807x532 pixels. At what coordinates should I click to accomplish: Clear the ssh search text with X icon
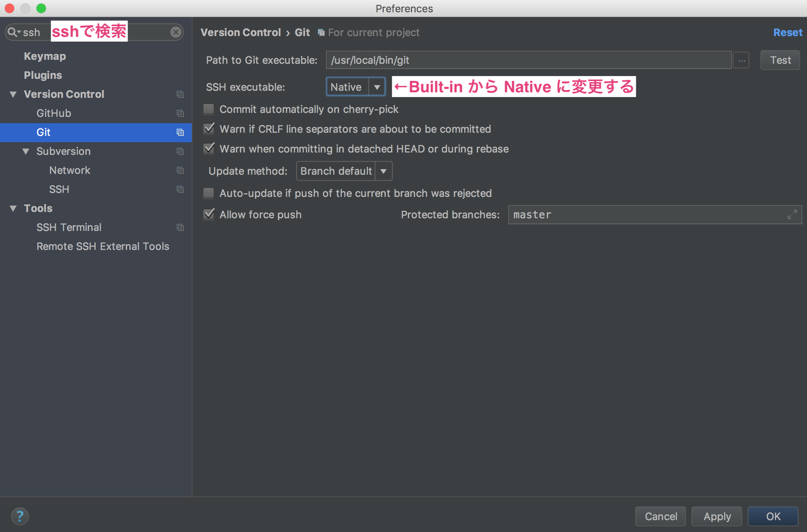pyautogui.click(x=176, y=32)
